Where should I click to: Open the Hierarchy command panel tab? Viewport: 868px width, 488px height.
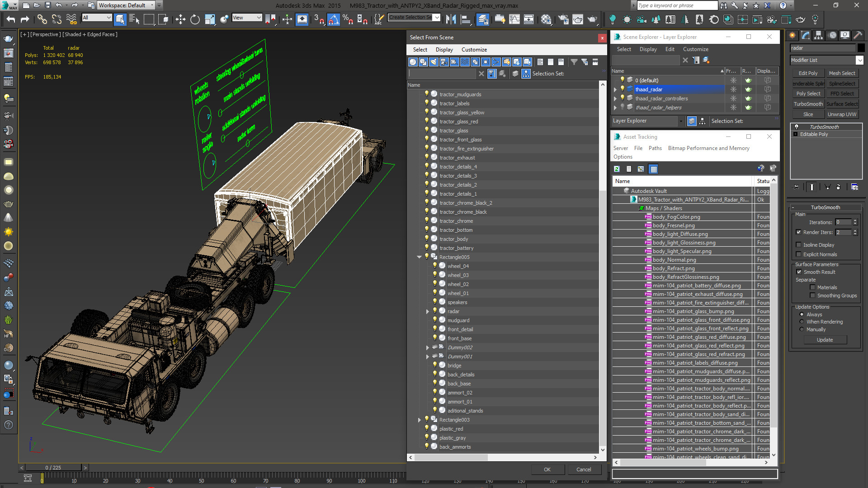click(x=819, y=35)
